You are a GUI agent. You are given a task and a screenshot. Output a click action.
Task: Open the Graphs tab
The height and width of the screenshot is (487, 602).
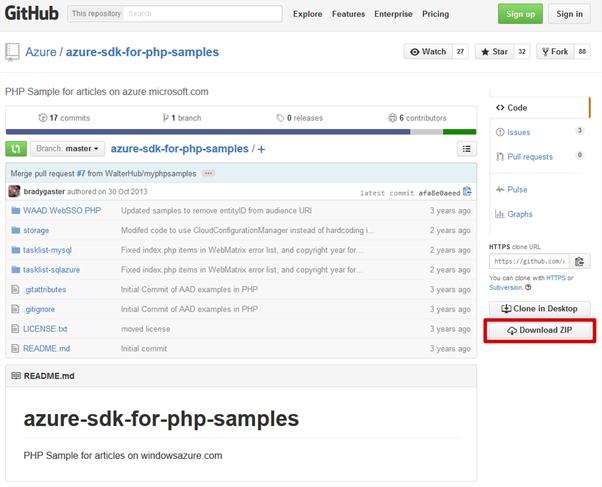click(514, 214)
